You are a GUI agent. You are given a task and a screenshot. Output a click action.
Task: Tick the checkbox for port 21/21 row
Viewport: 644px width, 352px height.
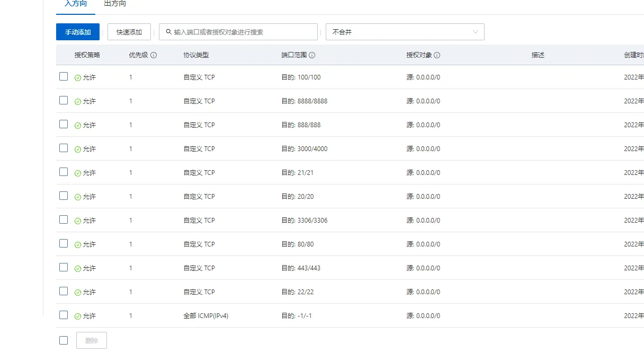(64, 172)
